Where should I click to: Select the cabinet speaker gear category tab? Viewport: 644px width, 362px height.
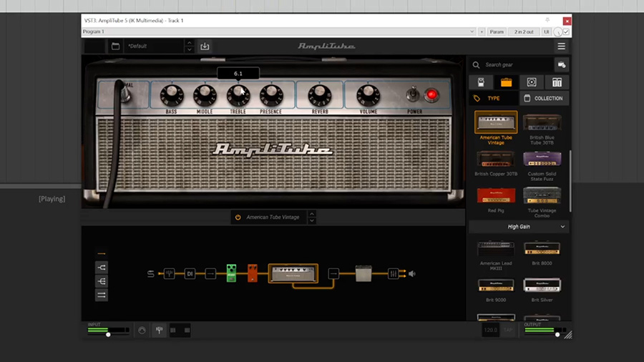[532, 82]
